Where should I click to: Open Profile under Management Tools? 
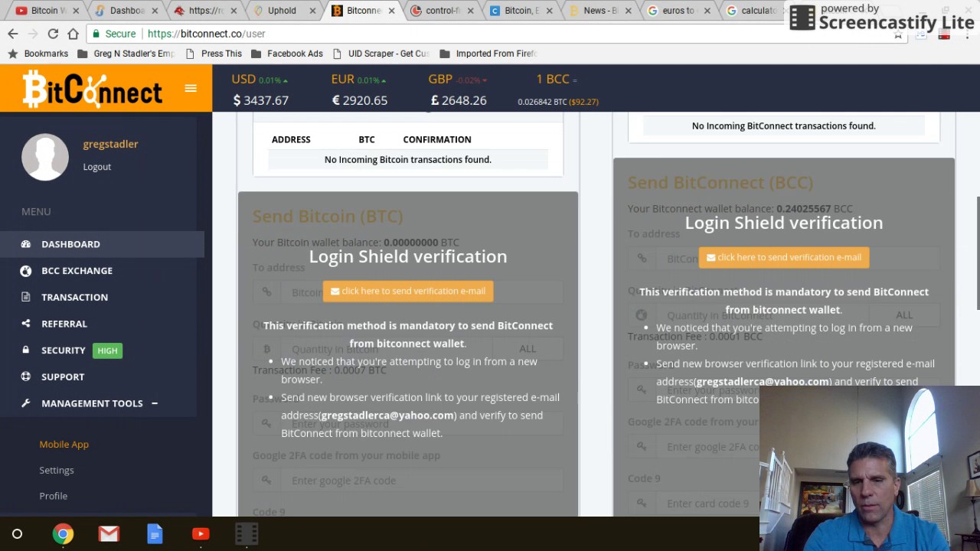(54, 496)
